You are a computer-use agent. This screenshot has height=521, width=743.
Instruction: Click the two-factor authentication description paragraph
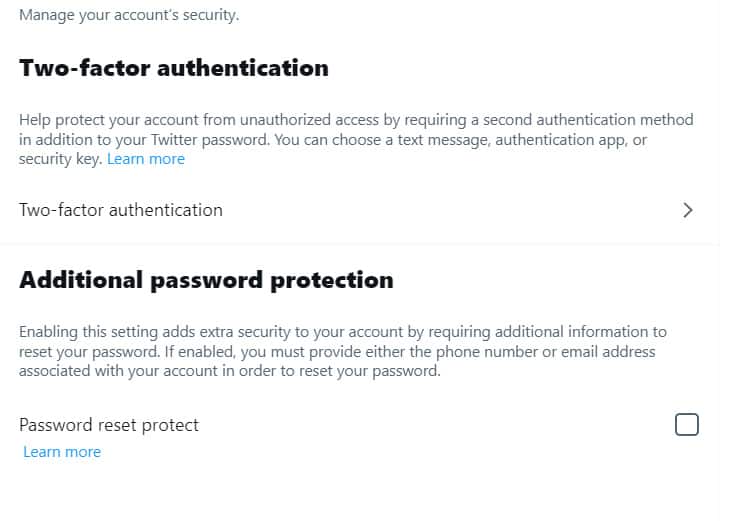tap(350, 139)
